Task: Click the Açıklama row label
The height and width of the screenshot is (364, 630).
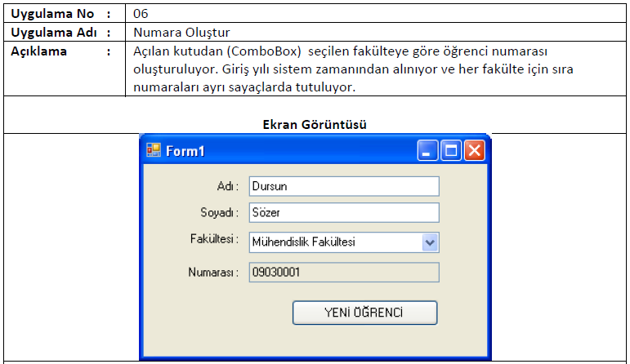Action: (38, 51)
